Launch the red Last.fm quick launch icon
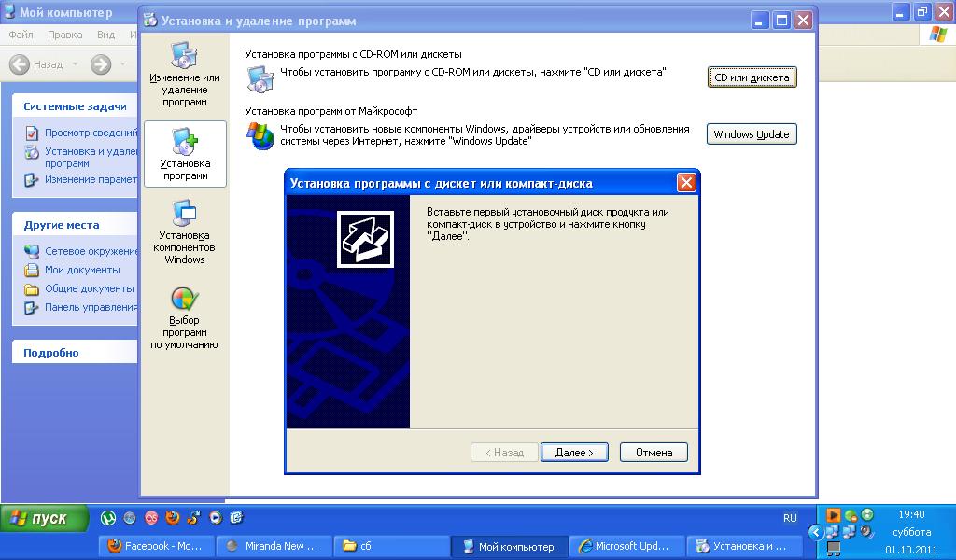 point(151,518)
